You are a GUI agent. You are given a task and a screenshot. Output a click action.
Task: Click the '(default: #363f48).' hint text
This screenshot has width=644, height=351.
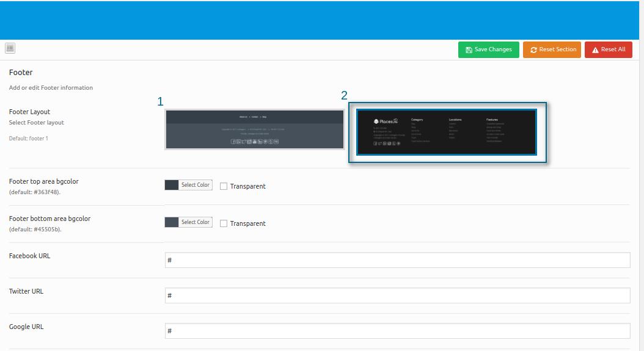[35, 192]
